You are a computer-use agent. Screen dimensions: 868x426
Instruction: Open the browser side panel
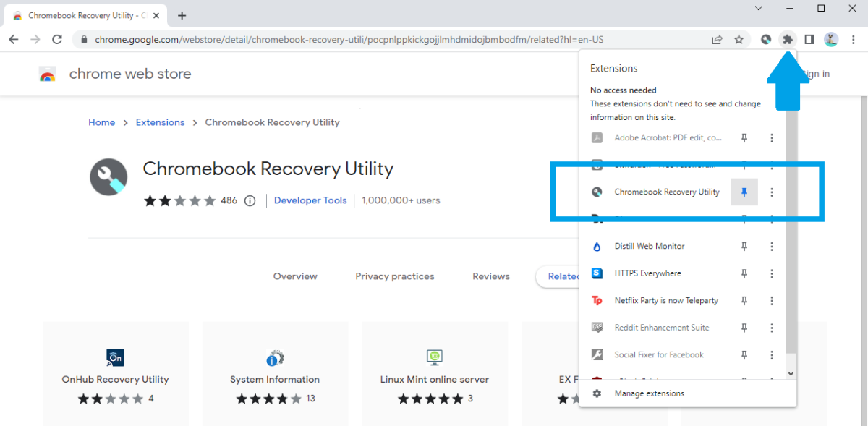point(809,40)
